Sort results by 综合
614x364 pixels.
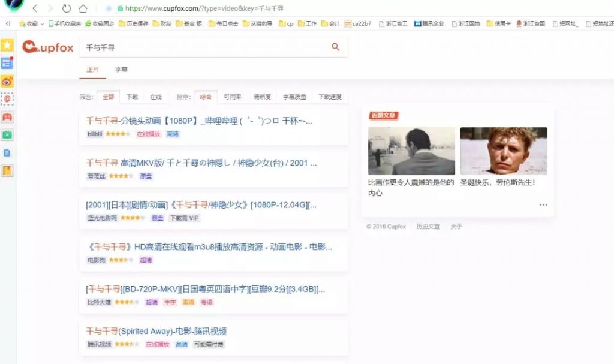coord(206,97)
